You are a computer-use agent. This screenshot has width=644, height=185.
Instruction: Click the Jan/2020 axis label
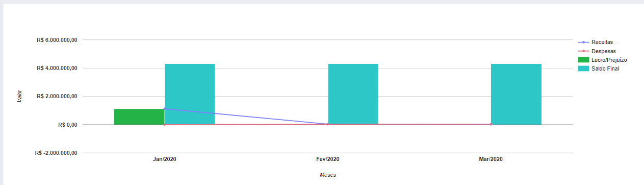click(x=165, y=159)
